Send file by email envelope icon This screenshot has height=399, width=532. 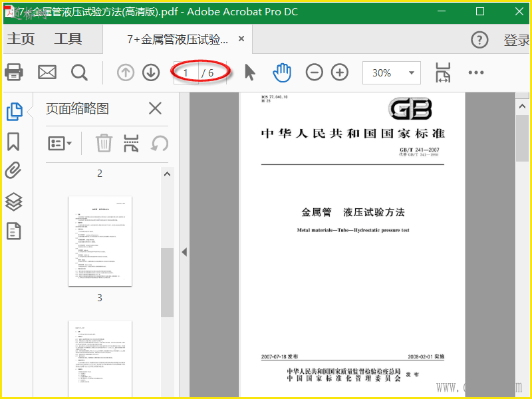[47, 72]
